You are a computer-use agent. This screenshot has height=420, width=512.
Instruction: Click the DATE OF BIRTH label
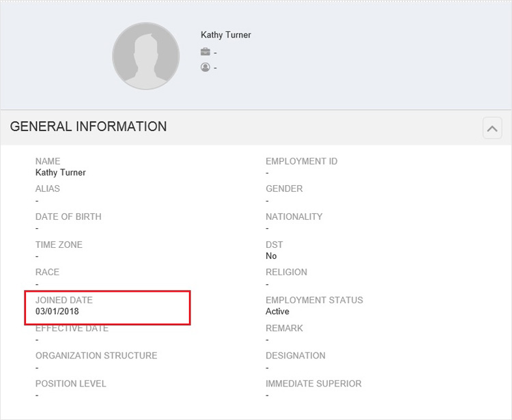click(68, 217)
